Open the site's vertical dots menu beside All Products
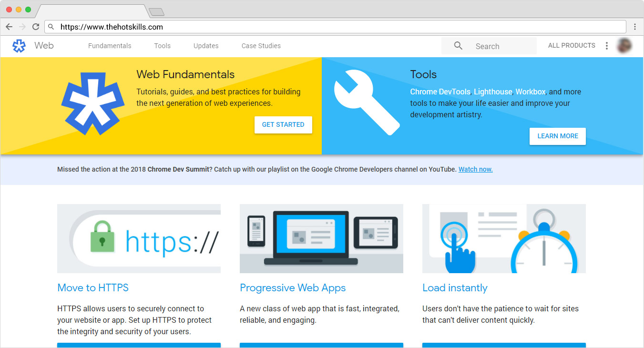The height and width of the screenshot is (348, 644). click(x=607, y=46)
